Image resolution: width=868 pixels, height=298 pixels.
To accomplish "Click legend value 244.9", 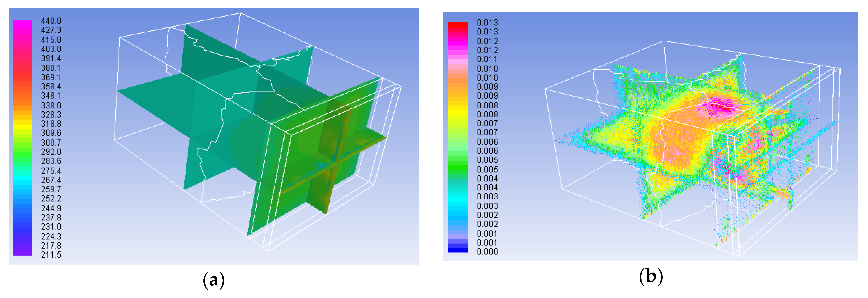I will [51, 208].
